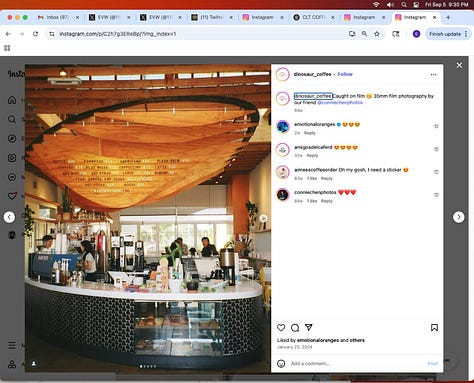Reply to conniechenphotos comment

[x=327, y=201]
